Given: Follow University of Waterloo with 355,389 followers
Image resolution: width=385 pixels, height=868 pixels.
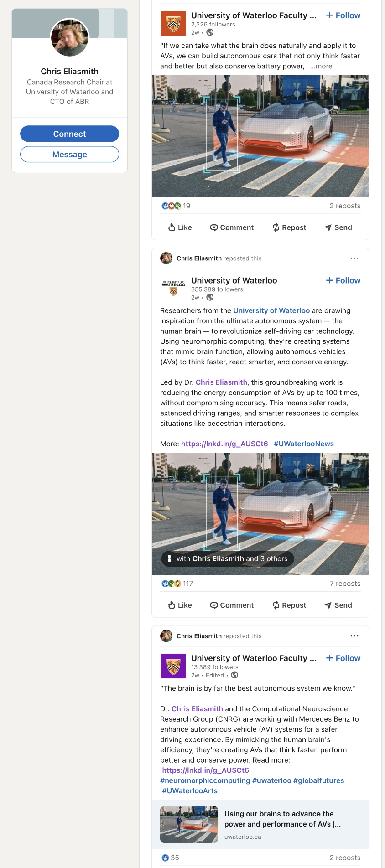Looking at the screenshot, I should pos(343,280).
